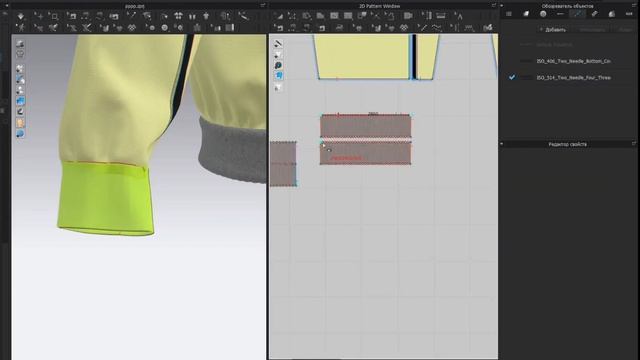Click the gray cuff pattern piece in 2D window
The width and height of the screenshot is (640, 360).
click(x=365, y=140)
